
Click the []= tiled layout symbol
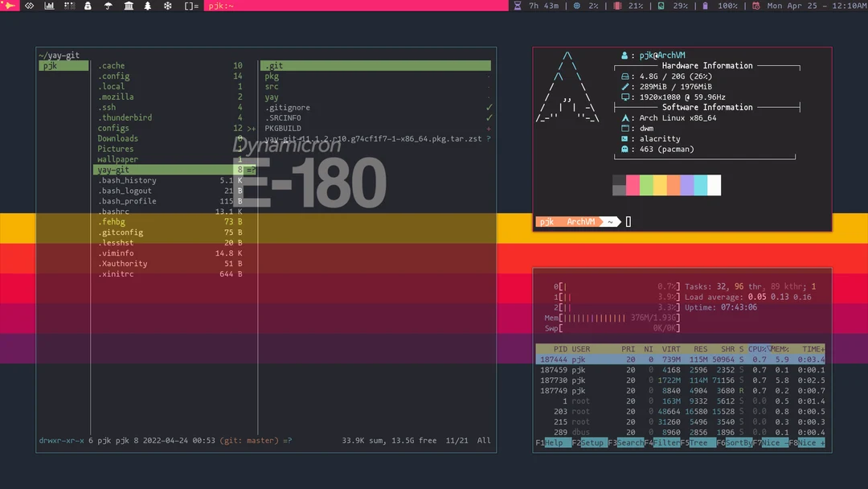point(190,6)
